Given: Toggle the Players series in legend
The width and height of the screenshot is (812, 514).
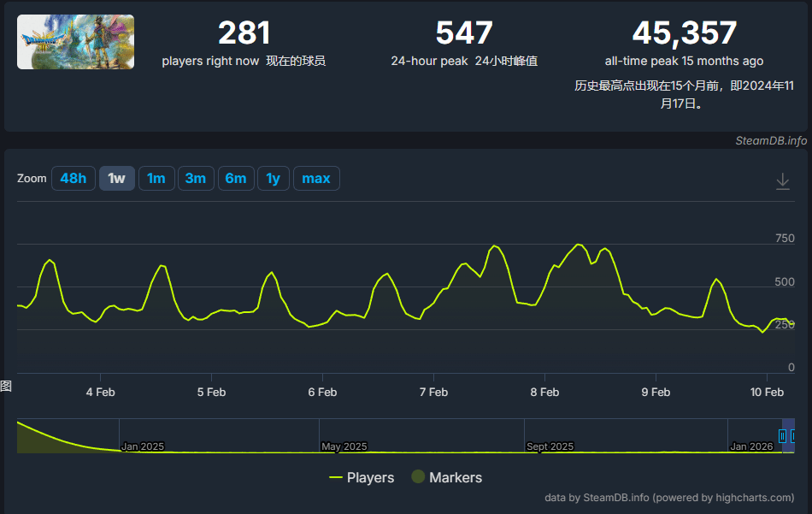Looking at the screenshot, I should (362, 477).
